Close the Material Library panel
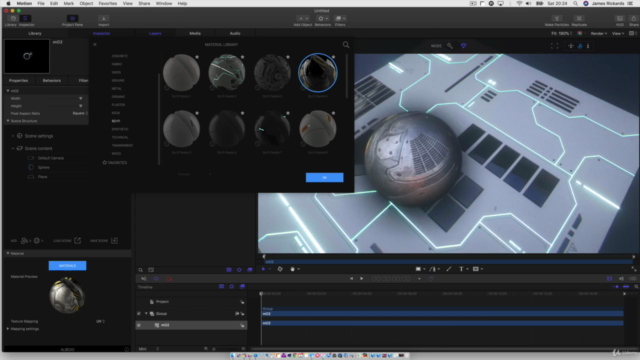This screenshot has height=360, width=640. click(95, 44)
